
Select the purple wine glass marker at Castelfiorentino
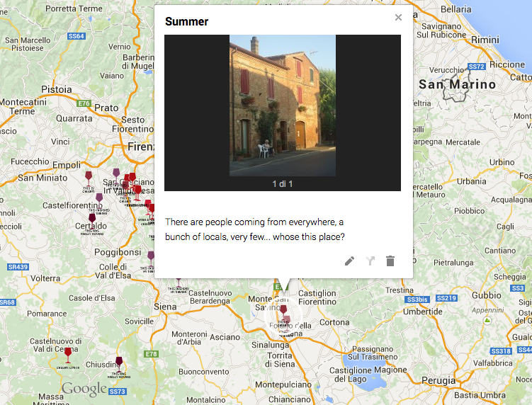coord(99,200)
